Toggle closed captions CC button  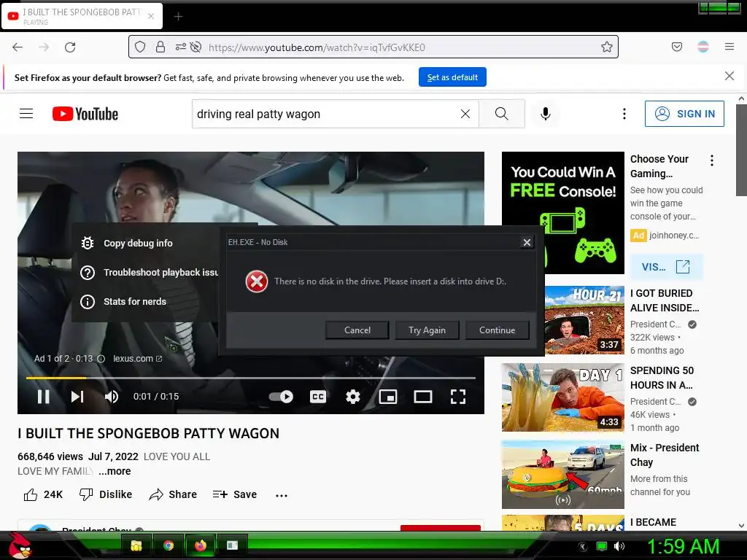pos(318,396)
